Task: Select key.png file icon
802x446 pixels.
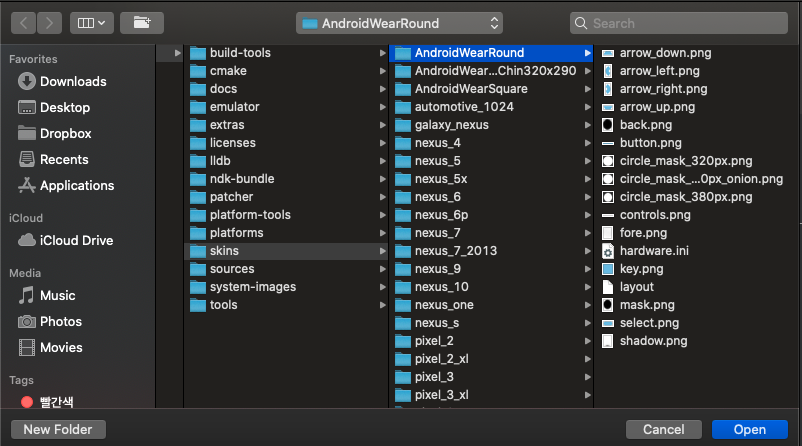Action: 608,269
